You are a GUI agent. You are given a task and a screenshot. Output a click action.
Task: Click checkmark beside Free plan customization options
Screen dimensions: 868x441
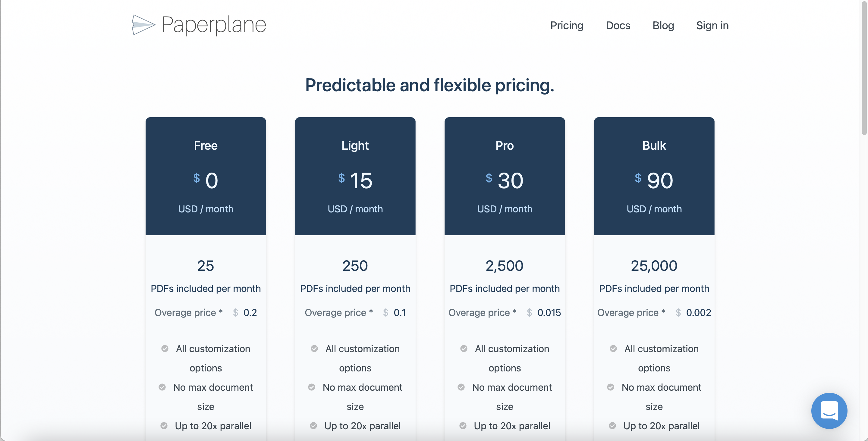click(165, 348)
